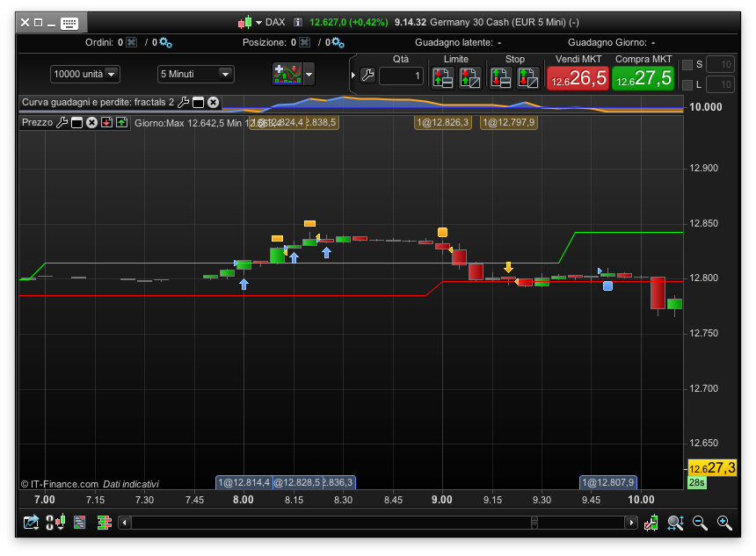The height and width of the screenshot is (556, 756).
Task: Click the 1@12.814,4 trade label at bottom
Action: point(244,482)
